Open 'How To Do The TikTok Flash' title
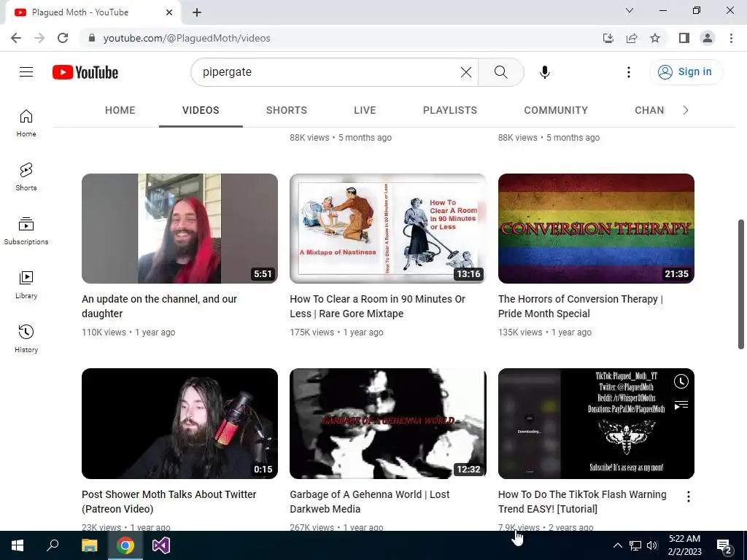Screen dimensions: 747x560 click(581, 502)
